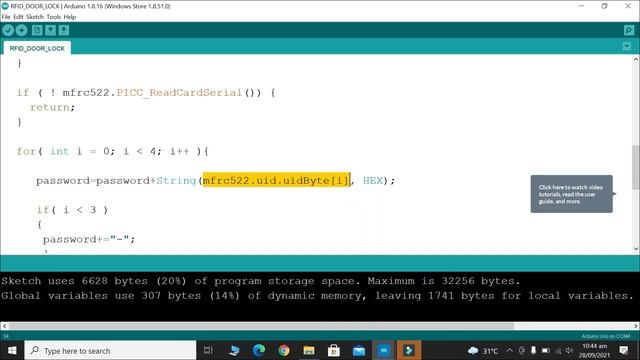Image resolution: width=640 pixels, height=360 pixels.
Task: Click editor scrollbar down arrow
Action: point(636,249)
